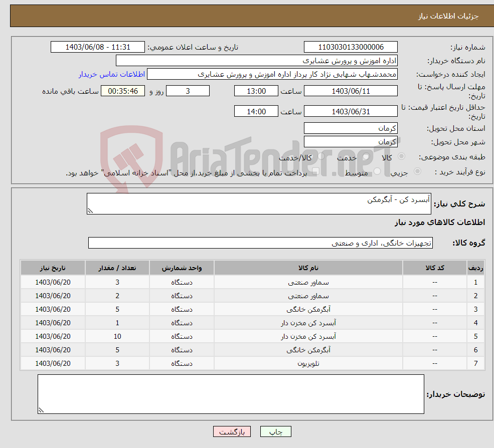This screenshot has height=448, width=494.
Task: Click the دستگاه unit in row 3
Action: pyautogui.click(x=182, y=310)
